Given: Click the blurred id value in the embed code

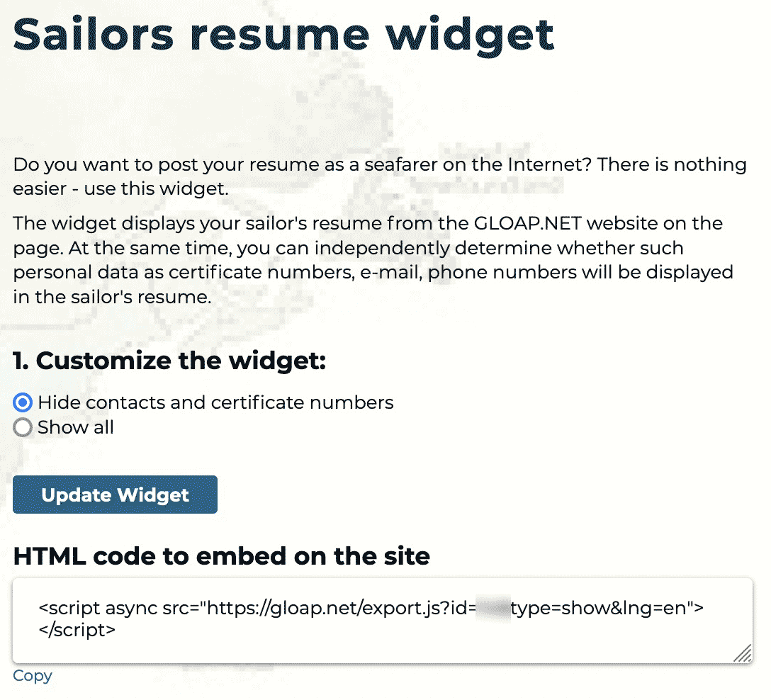Looking at the screenshot, I should (x=494, y=608).
